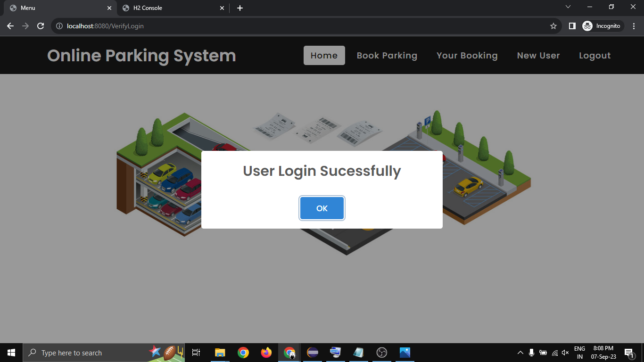Reload the current page
The image size is (644, 362).
coord(41,26)
